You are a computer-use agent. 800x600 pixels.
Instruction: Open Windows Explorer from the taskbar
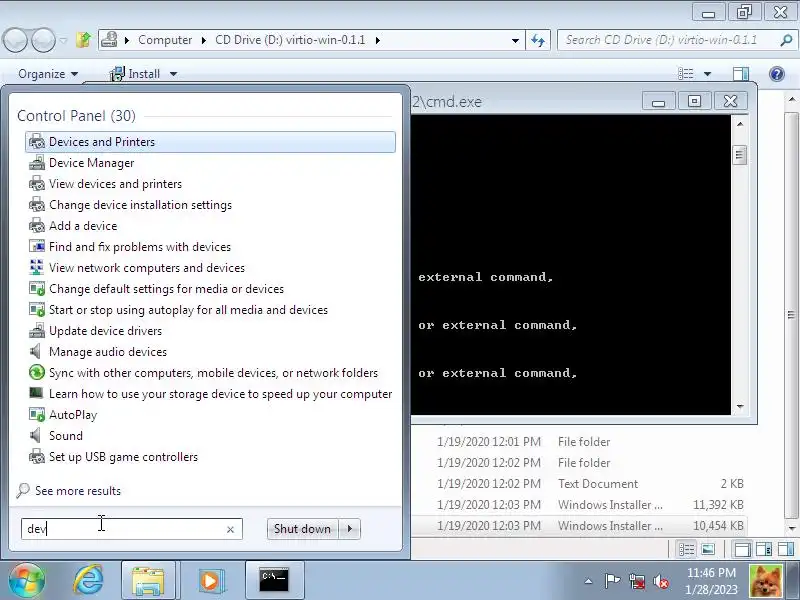148,581
